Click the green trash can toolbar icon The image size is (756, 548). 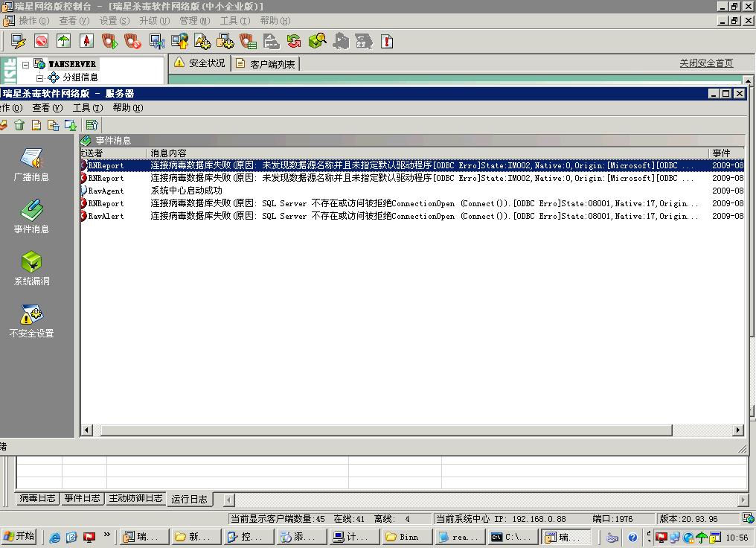pyautogui.click(x=19, y=125)
